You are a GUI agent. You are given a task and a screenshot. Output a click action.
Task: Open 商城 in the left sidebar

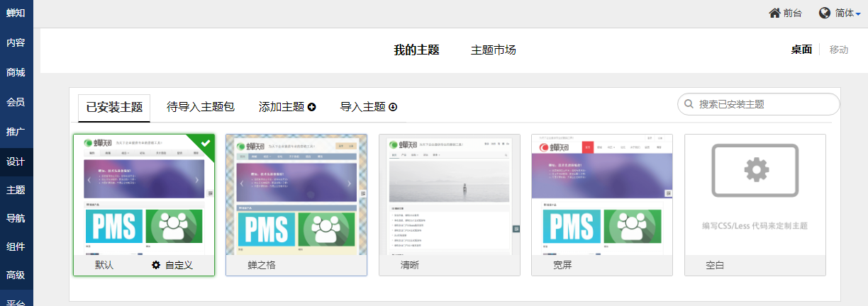[x=16, y=72]
